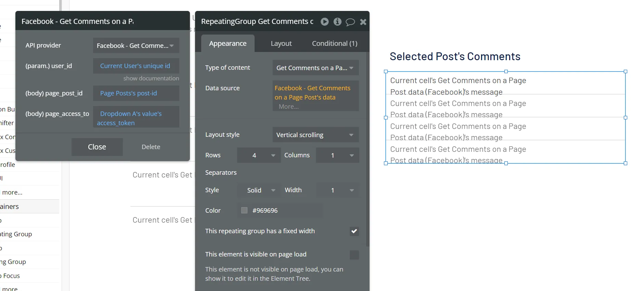Toggle the fixed width checkbox

pyautogui.click(x=354, y=231)
